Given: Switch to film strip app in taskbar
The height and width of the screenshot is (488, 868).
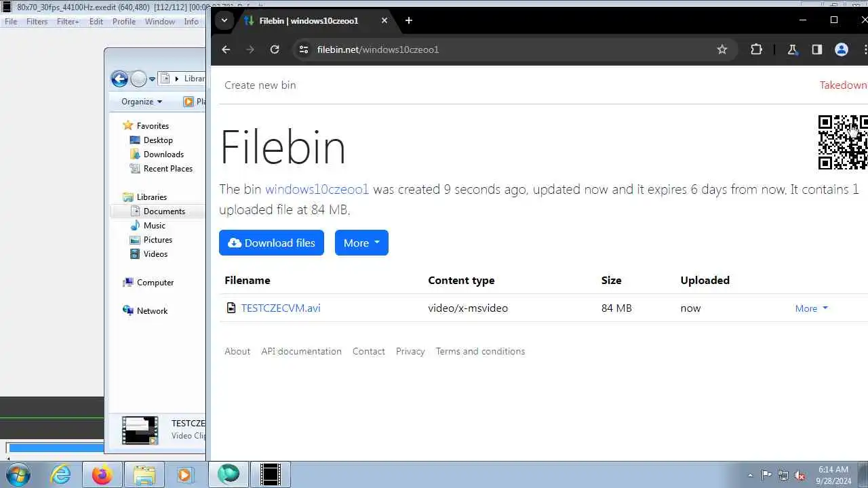Looking at the screenshot, I should pos(271,474).
